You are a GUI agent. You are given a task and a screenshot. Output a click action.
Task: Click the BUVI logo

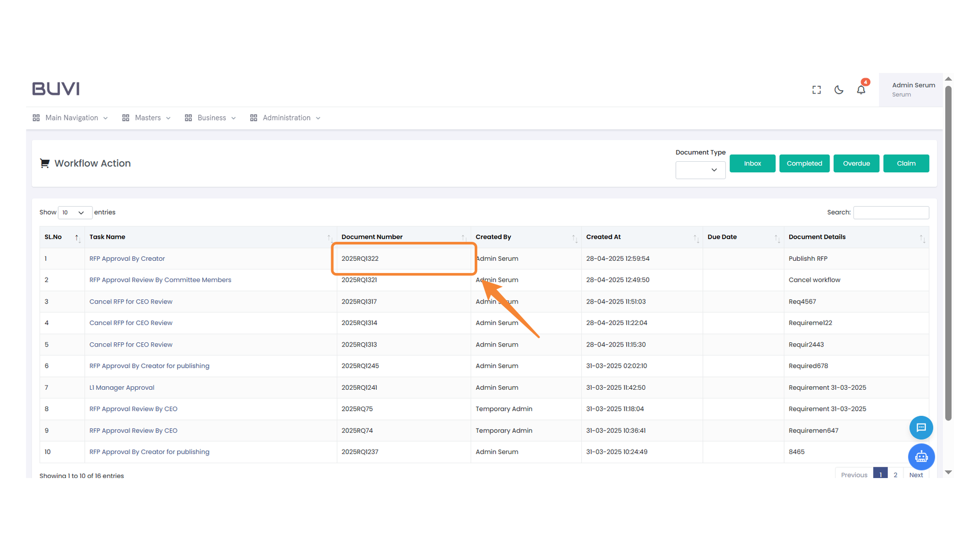(56, 89)
